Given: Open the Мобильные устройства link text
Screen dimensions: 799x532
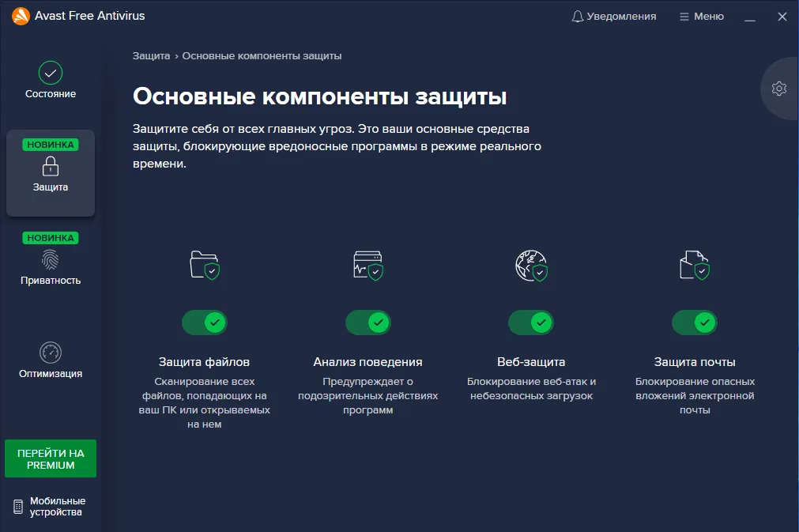Looking at the screenshot, I should [58, 507].
